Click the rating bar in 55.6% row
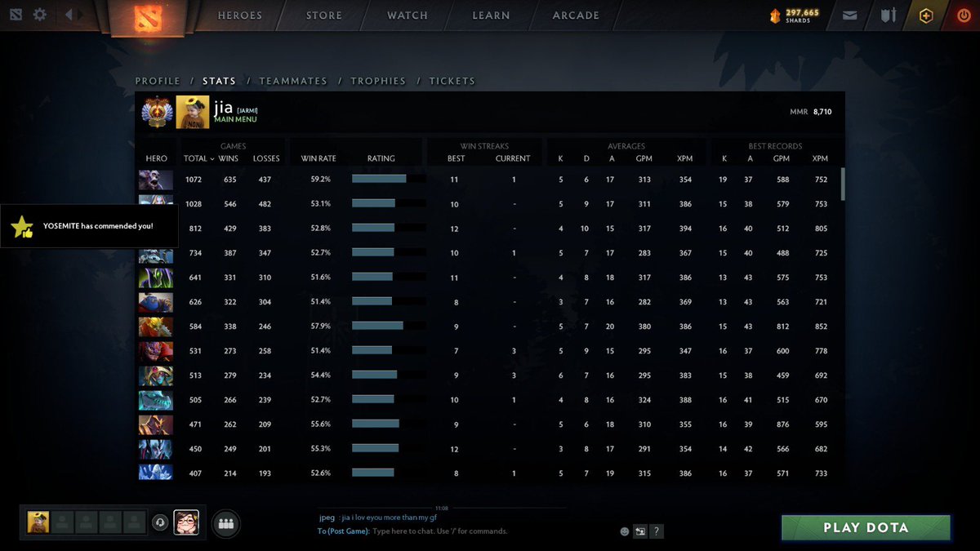 click(x=389, y=424)
